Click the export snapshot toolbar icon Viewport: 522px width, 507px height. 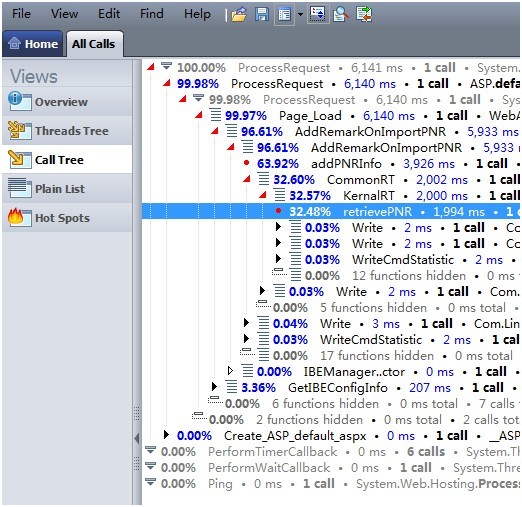[x=364, y=14]
